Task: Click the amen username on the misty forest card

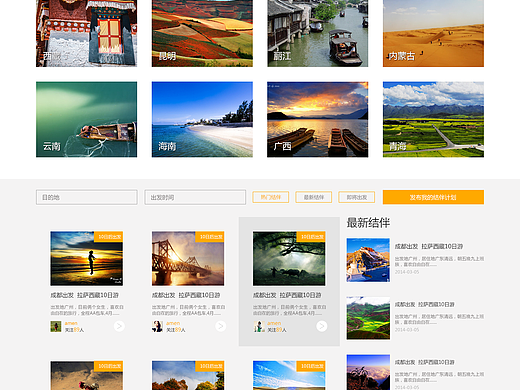Action: coord(274,323)
